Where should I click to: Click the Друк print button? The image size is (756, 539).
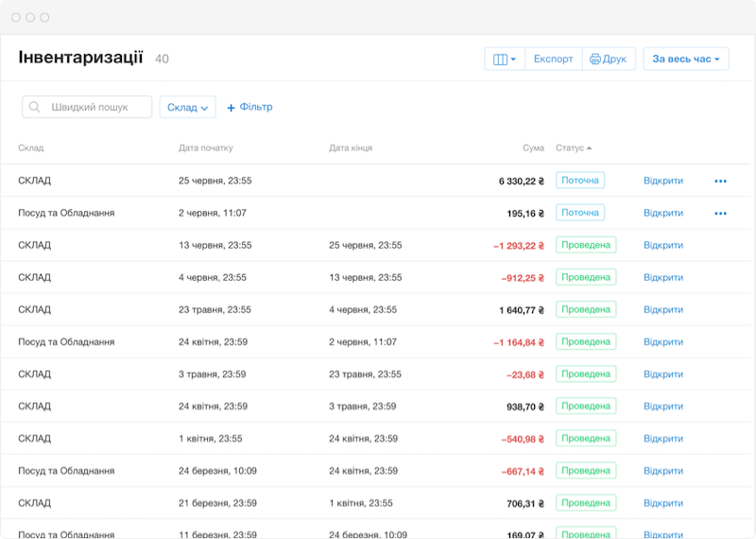tap(609, 59)
